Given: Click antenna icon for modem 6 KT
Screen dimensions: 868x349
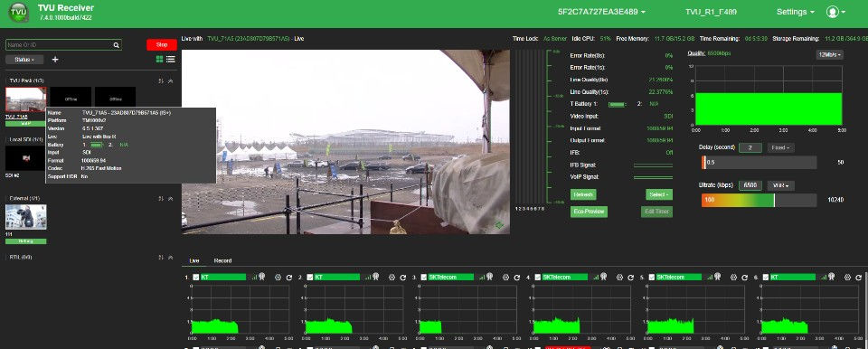Looking at the screenshot, I should pos(831,277).
